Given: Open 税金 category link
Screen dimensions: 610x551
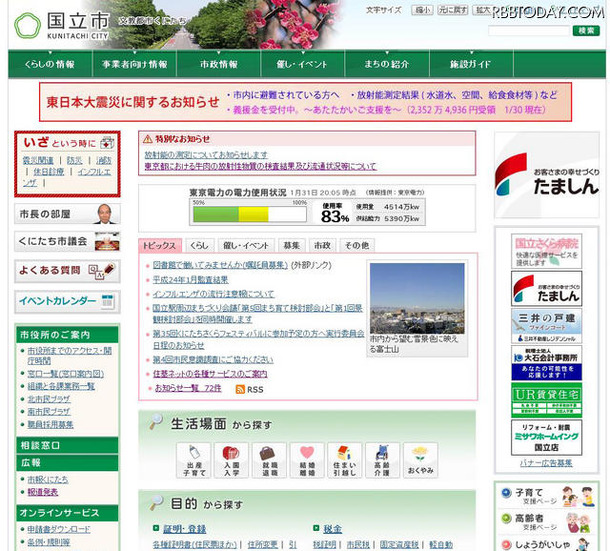Looking at the screenshot, I should point(332,529).
